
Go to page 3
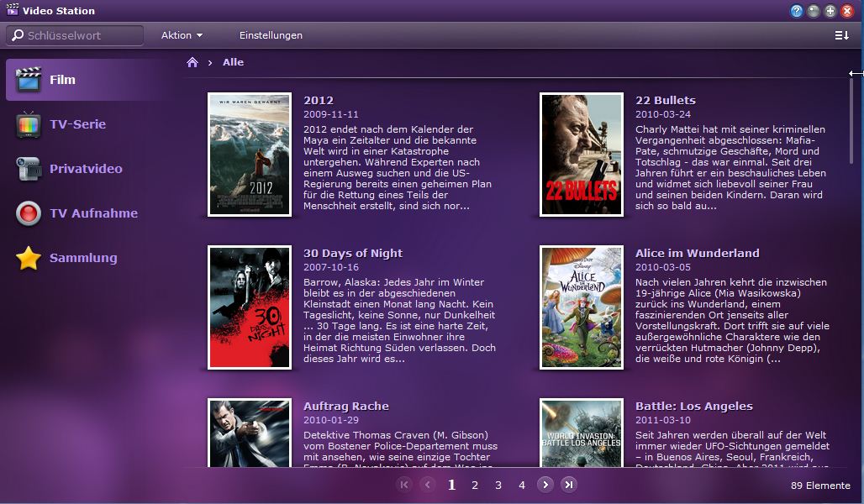click(498, 486)
